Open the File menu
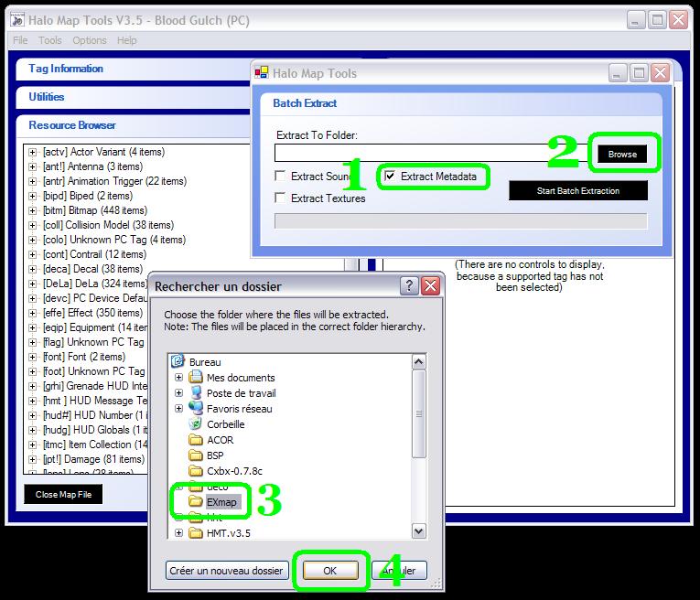The image size is (700, 600). click(x=20, y=40)
